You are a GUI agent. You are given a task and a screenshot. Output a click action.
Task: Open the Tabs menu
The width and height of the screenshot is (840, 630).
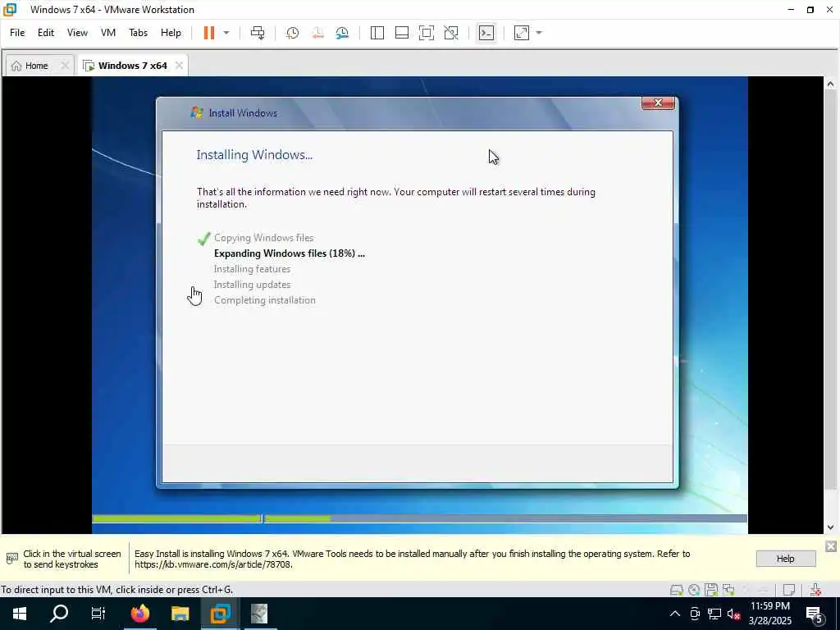coord(138,33)
